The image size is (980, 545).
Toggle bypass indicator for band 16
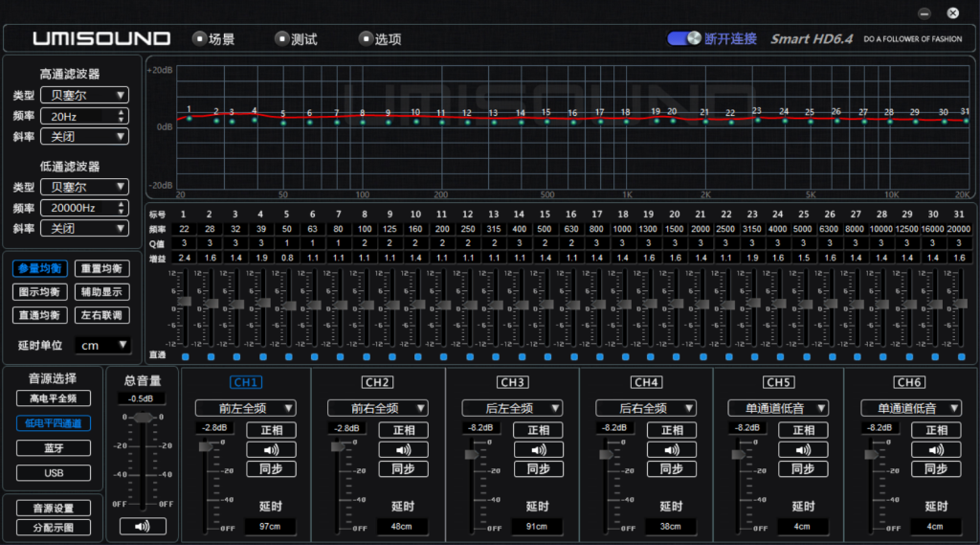pos(574,356)
